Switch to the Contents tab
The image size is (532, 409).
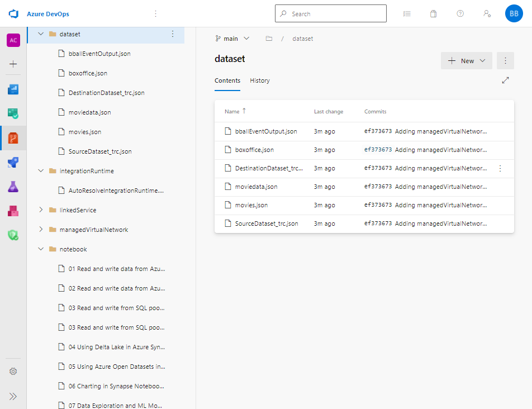227,80
